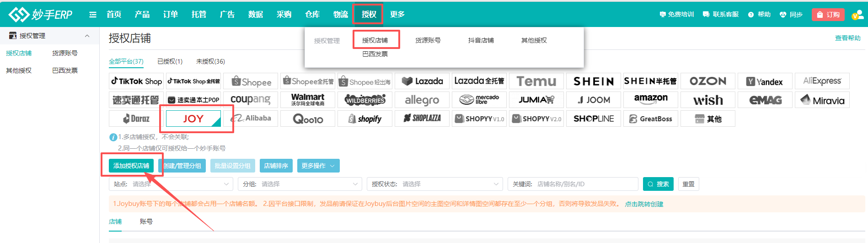Screen dimensions: 868x243
Task: Select the TikTok Shop 全托管 tile
Action: click(x=193, y=81)
